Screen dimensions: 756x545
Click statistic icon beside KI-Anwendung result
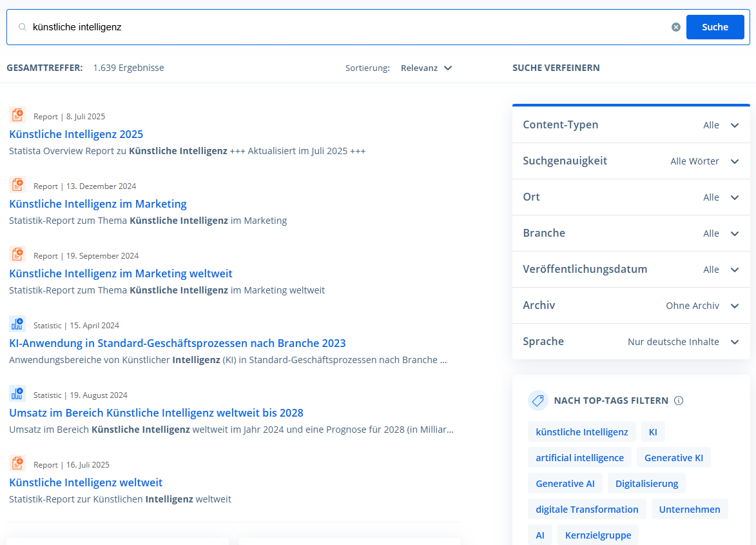[x=17, y=324]
